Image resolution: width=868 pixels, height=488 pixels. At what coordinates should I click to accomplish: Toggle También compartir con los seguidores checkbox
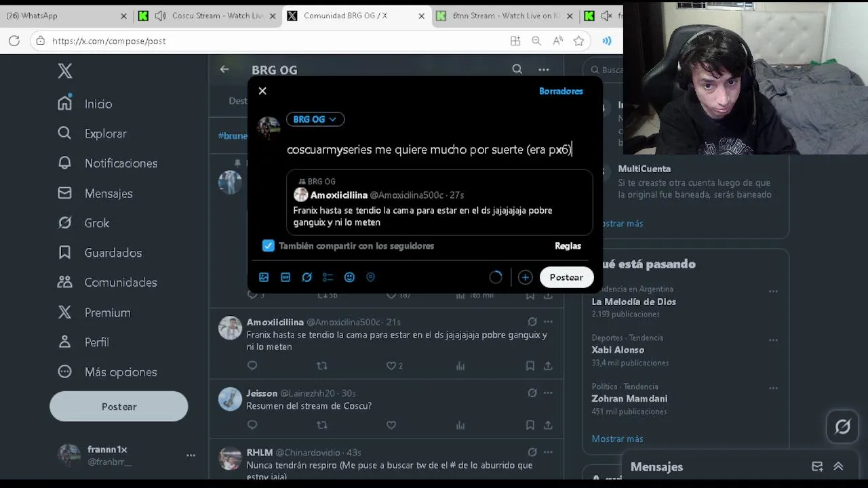pyautogui.click(x=269, y=246)
